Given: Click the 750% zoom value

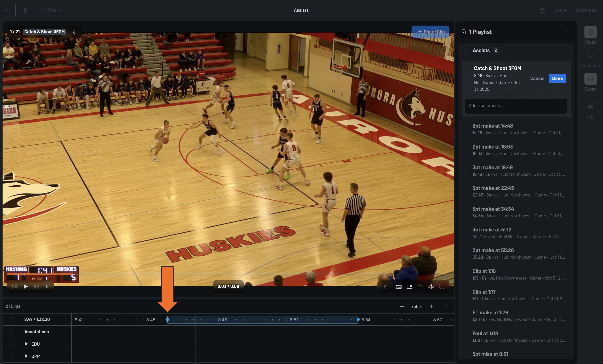Looking at the screenshot, I should 416,306.
